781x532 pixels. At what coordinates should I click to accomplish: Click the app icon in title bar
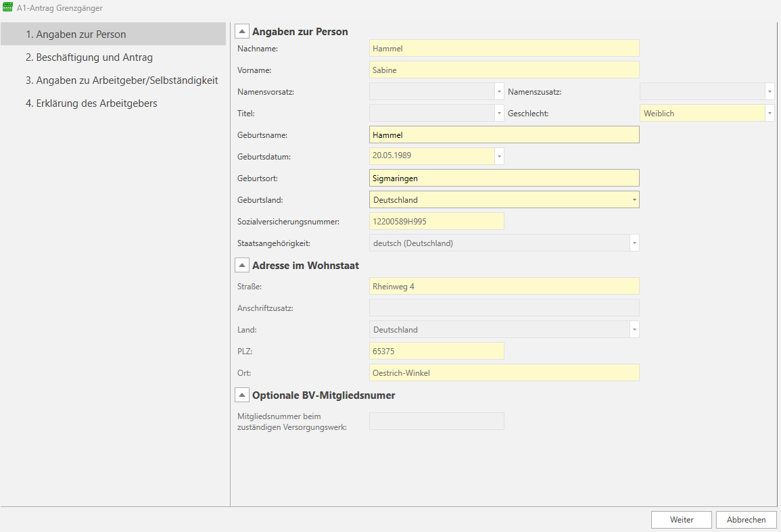pos(7,8)
